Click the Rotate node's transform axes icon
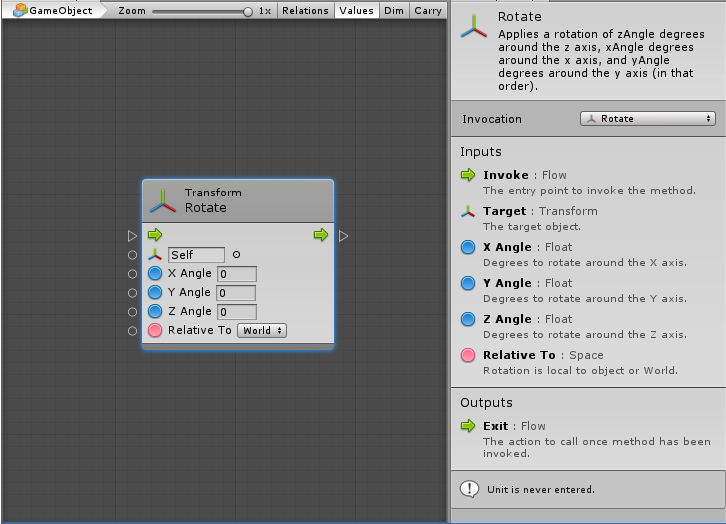This screenshot has width=726, height=524. tap(163, 201)
